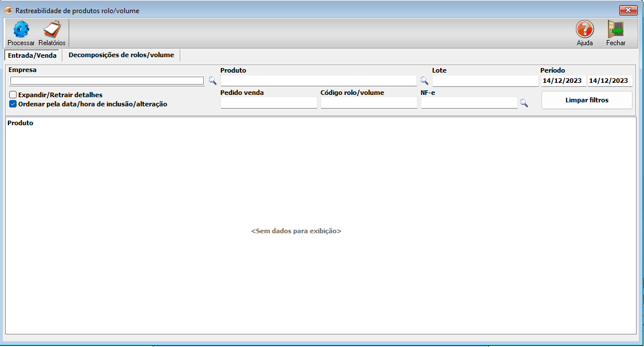This screenshot has height=347, width=644.
Task: Open the Ajuda help icon
Action: point(584,30)
